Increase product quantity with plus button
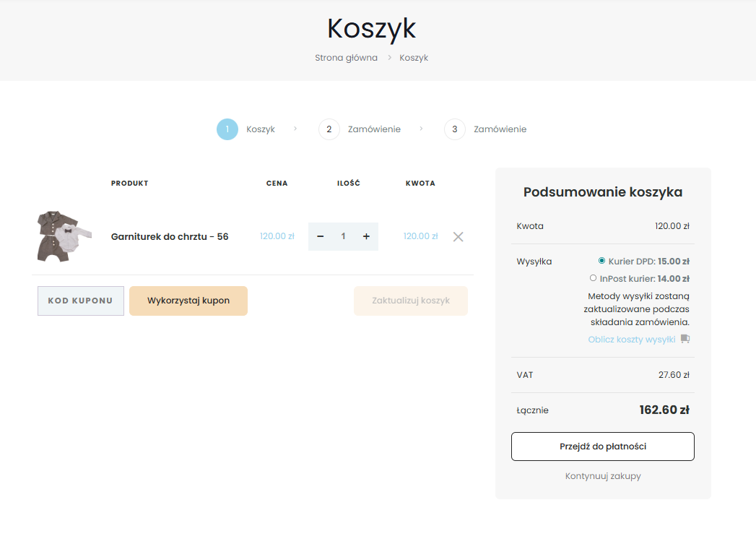The height and width of the screenshot is (552, 756). click(x=366, y=236)
